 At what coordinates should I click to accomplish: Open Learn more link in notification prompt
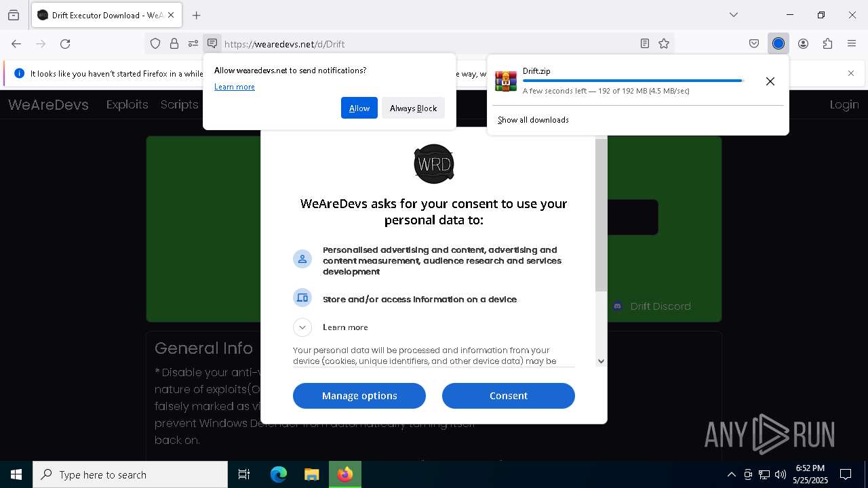point(235,87)
